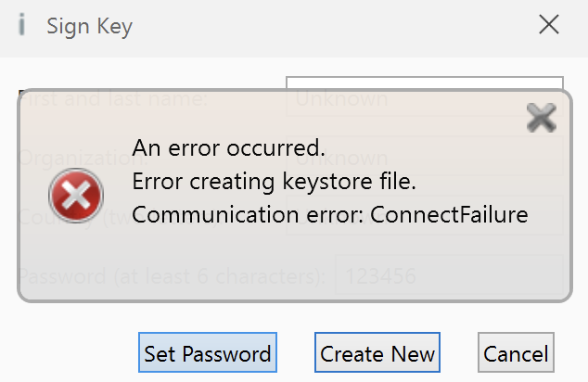Focus the Country code input field
This screenshot has height=382, width=588.
click(424, 217)
